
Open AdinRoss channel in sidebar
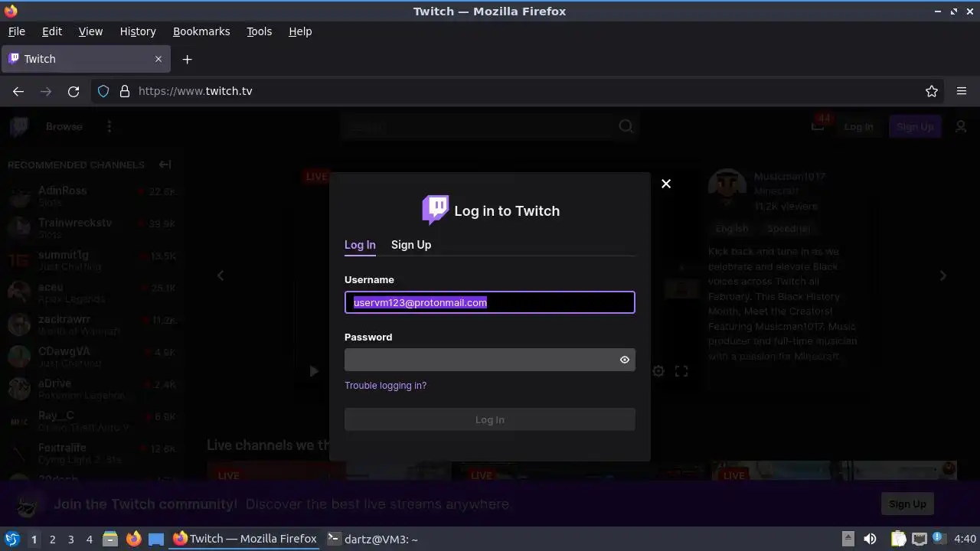pyautogui.click(x=92, y=197)
